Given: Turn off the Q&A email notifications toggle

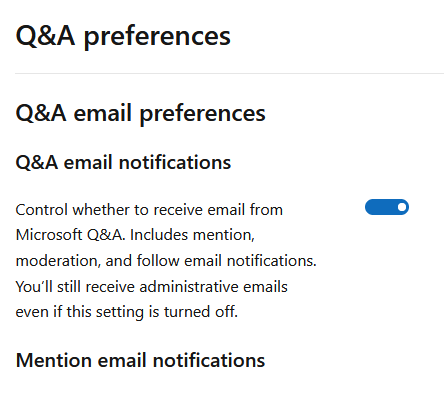Looking at the screenshot, I should click(387, 207).
